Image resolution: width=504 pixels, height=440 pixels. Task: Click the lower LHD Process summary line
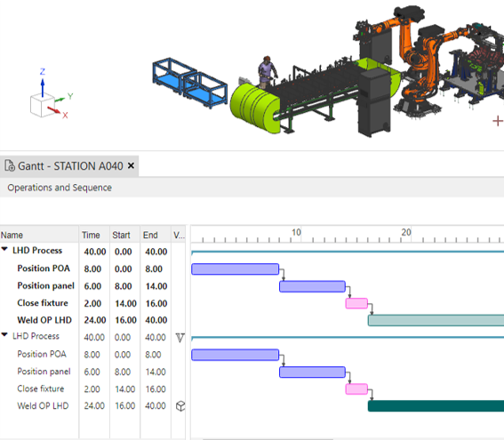click(x=348, y=338)
